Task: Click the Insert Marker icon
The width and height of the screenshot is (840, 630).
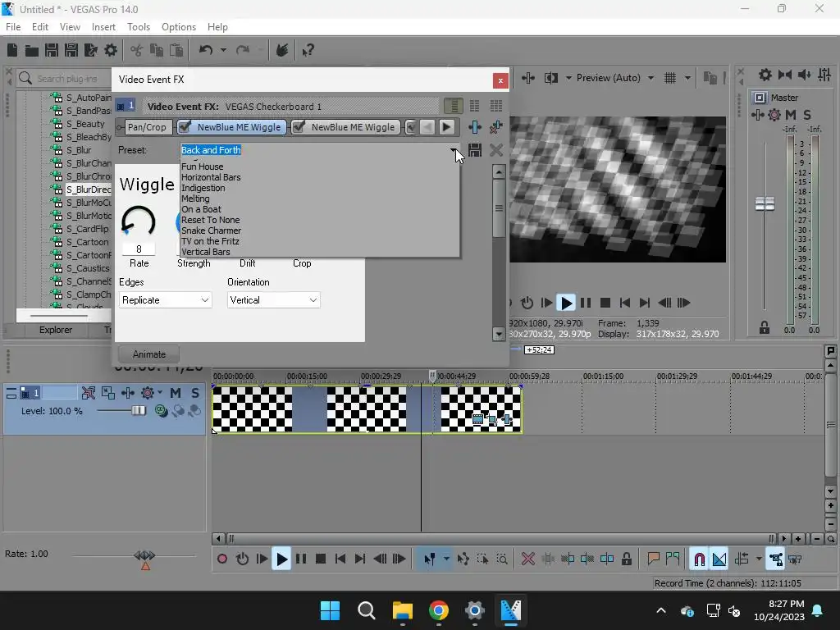Action: click(x=653, y=559)
